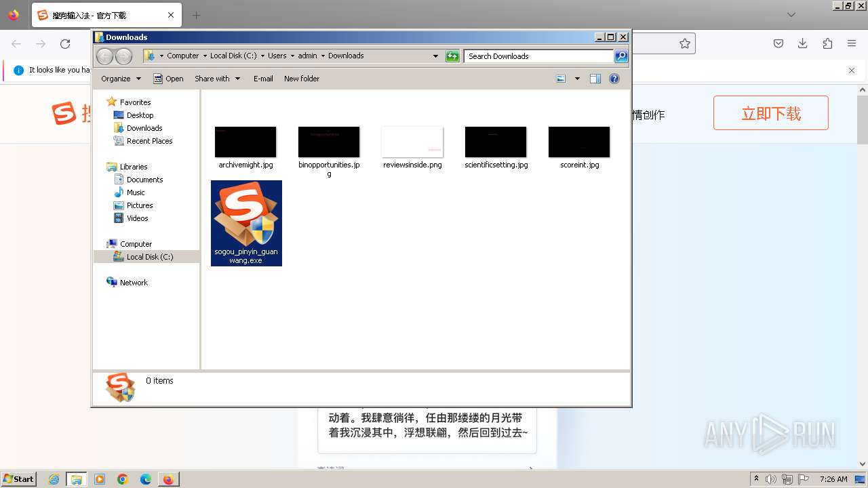Open the address bar history dropdown

(x=435, y=56)
